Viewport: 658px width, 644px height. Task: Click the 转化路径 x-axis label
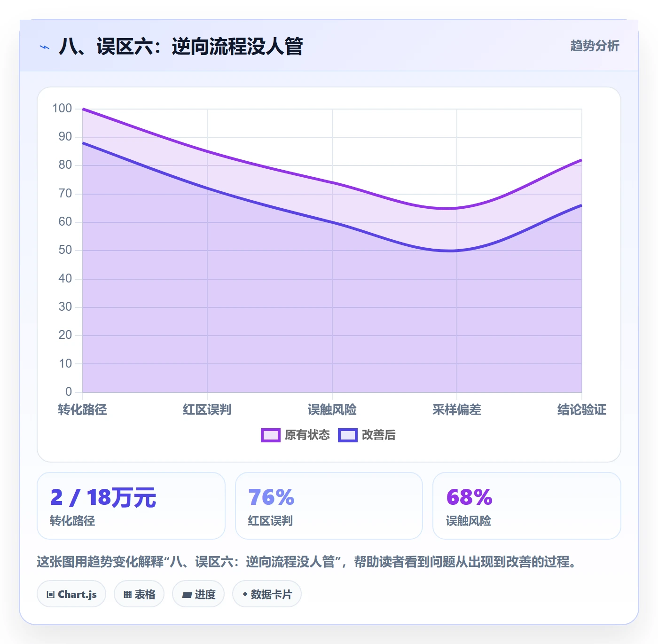click(x=82, y=410)
